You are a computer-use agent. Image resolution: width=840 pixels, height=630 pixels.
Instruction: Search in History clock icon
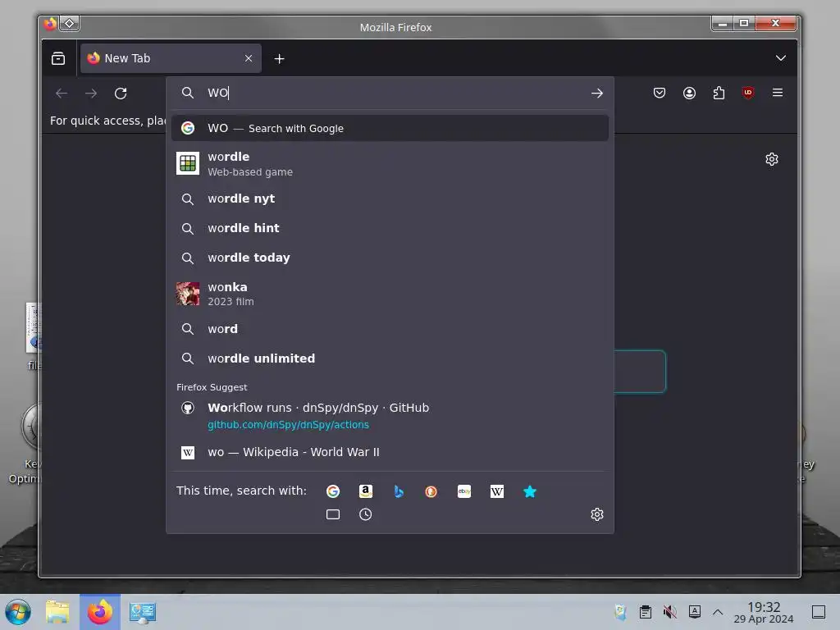[365, 514]
